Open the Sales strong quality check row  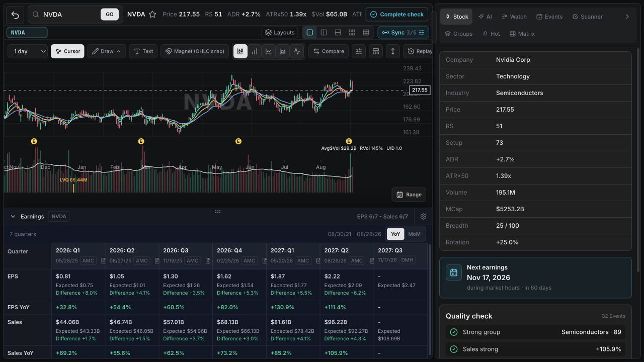click(x=535, y=349)
